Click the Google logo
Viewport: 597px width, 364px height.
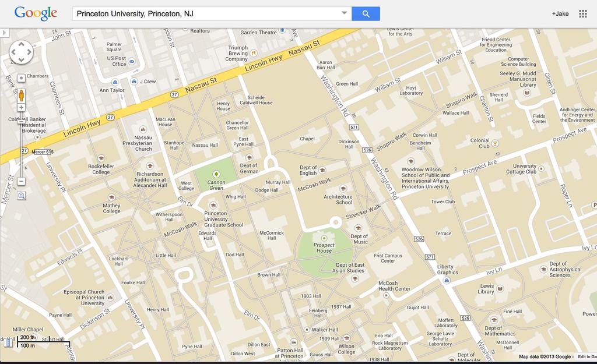pyautogui.click(x=36, y=13)
